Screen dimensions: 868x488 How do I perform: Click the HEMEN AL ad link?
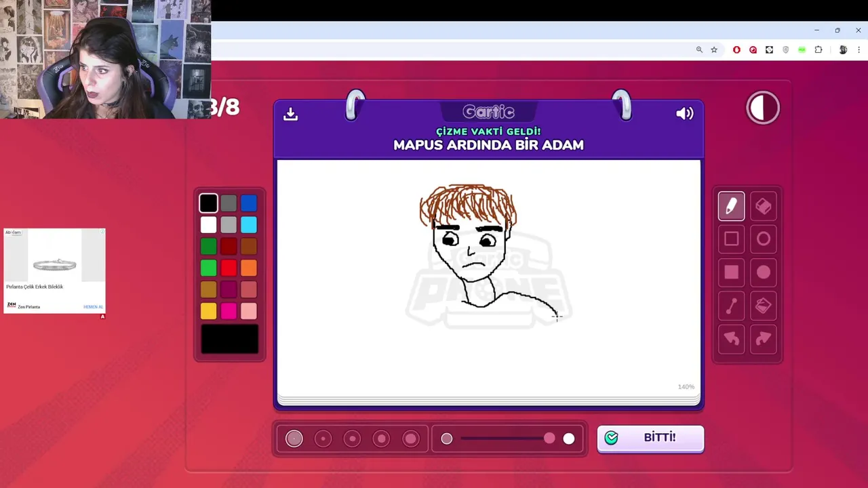93,307
